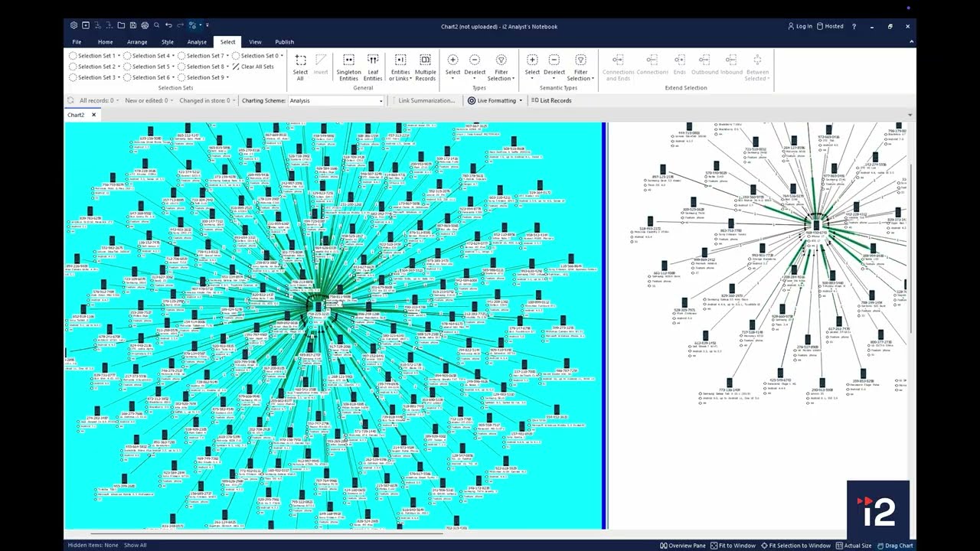Click the Hosted database icon

click(820, 27)
